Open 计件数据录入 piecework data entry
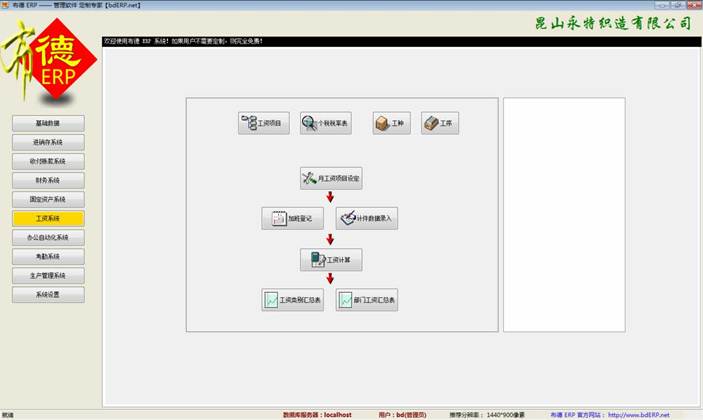 [367, 219]
